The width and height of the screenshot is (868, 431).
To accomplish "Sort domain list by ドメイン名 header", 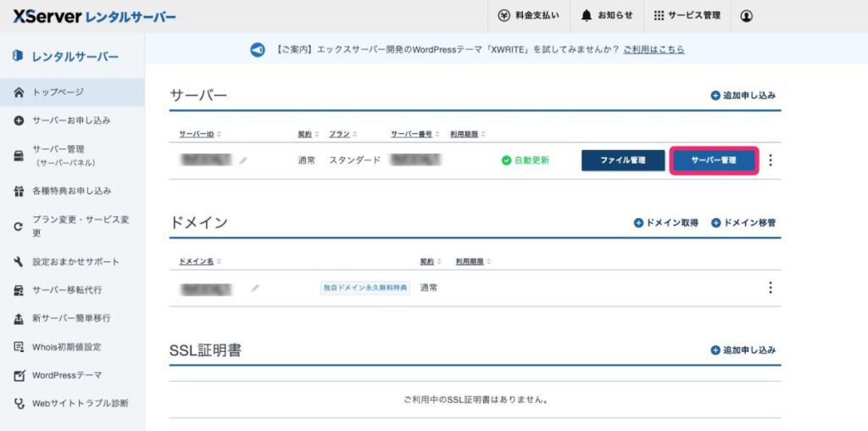I will tap(200, 261).
